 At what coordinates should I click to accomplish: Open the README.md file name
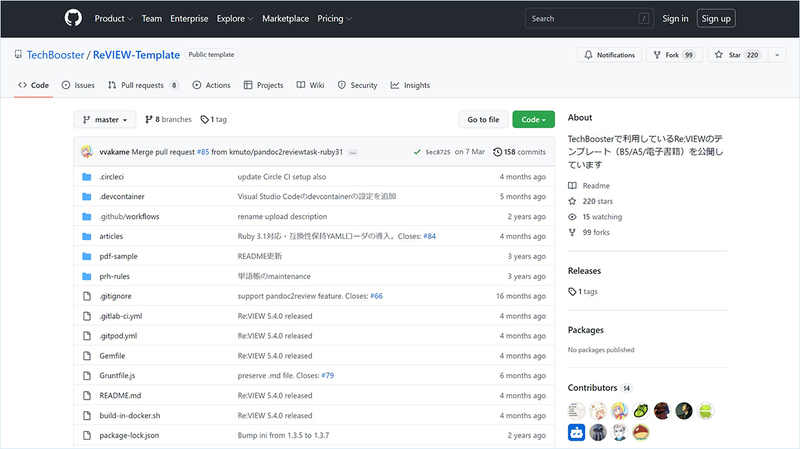click(120, 395)
